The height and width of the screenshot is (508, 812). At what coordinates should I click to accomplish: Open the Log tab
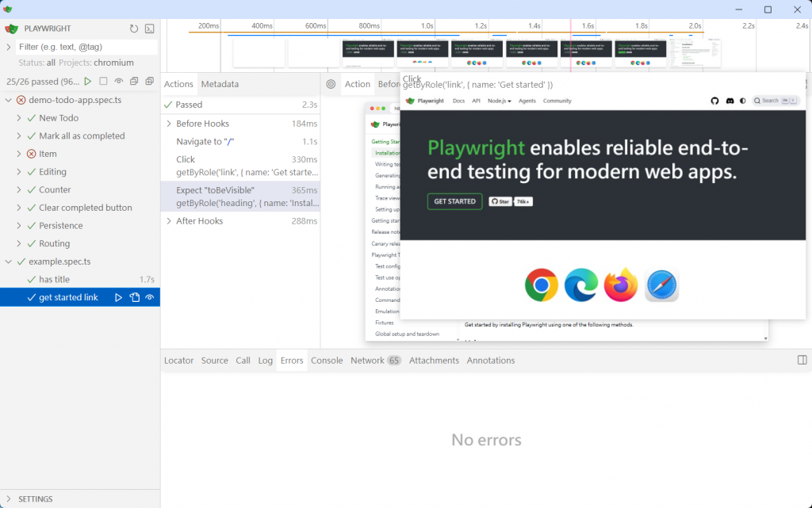click(265, 361)
